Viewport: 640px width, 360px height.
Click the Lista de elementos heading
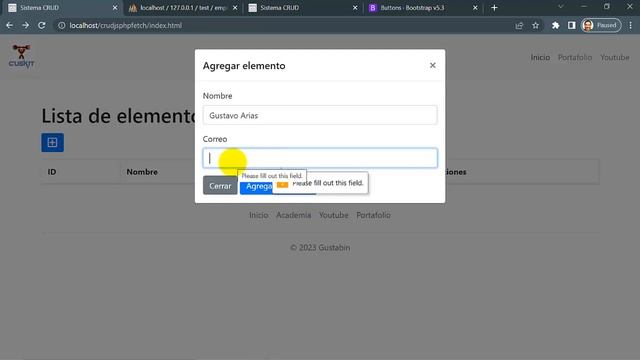pos(118,116)
